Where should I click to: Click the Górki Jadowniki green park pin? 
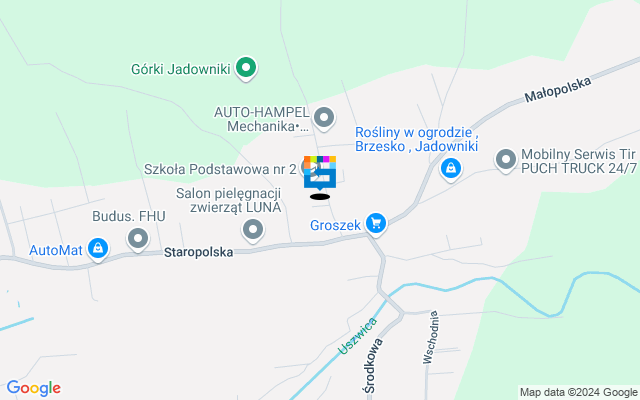click(246, 68)
